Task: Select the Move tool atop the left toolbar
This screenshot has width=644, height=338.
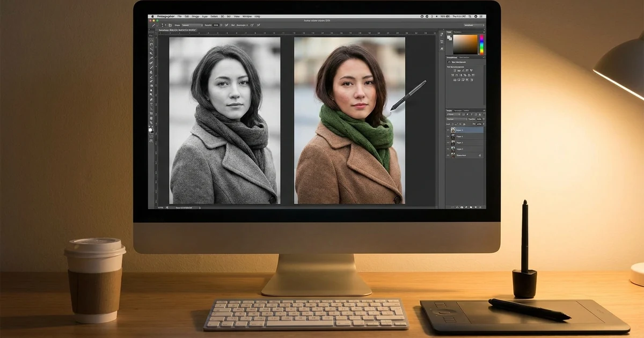Action: click(x=151, y=35)
